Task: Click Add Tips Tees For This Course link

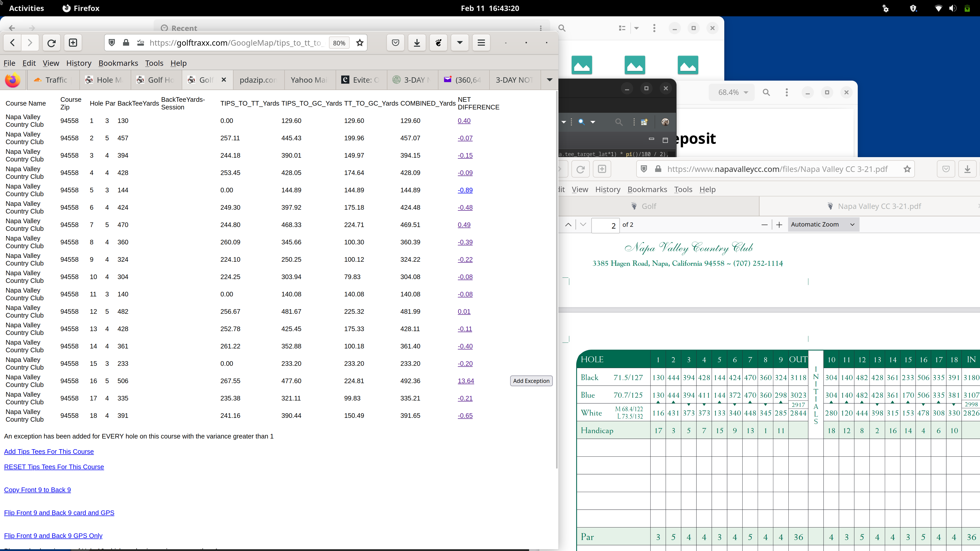Action: [x=49, y=452]
